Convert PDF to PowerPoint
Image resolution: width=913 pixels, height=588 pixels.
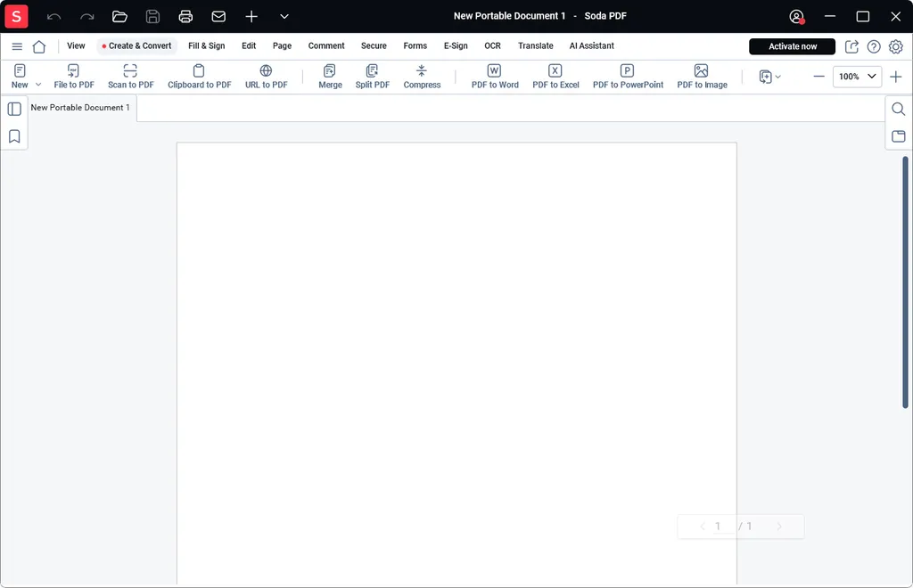click(x=628, y=77)
